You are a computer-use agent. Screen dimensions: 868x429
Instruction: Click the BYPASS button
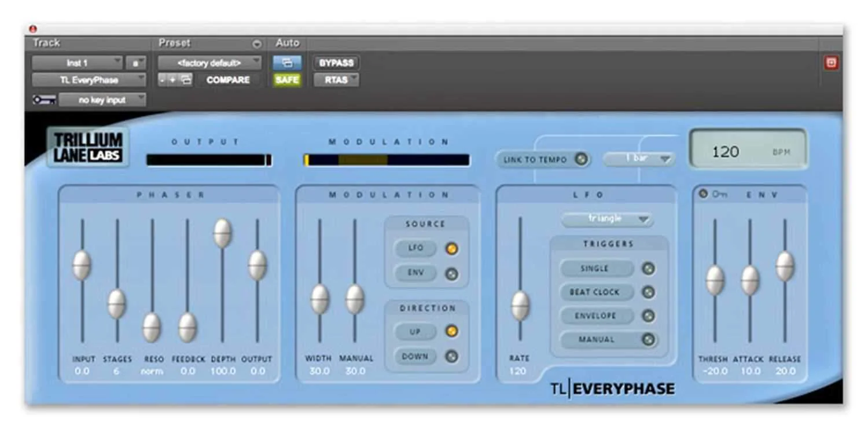(x=336, y=63)
